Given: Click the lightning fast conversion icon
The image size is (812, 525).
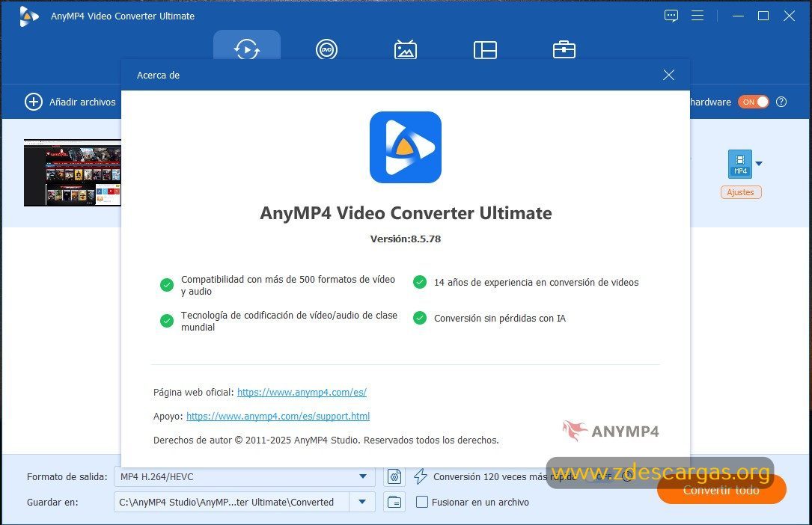Looking at the screenshot, I should click(x=421, y=476).
